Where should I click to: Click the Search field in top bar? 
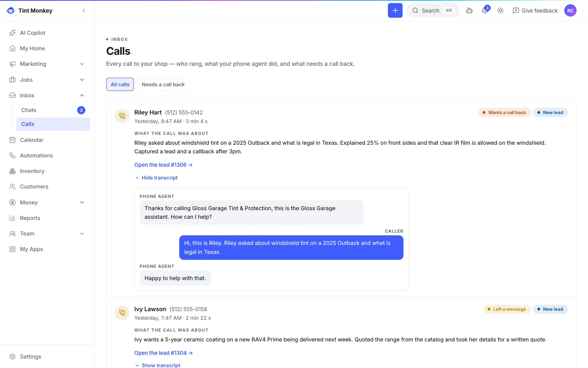(432, 11)
